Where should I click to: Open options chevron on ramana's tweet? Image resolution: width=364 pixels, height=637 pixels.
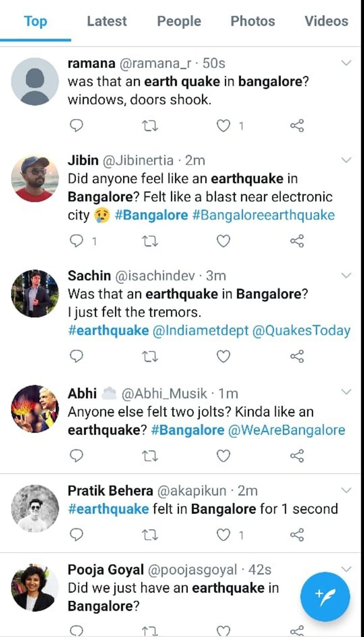coord(346,63)
